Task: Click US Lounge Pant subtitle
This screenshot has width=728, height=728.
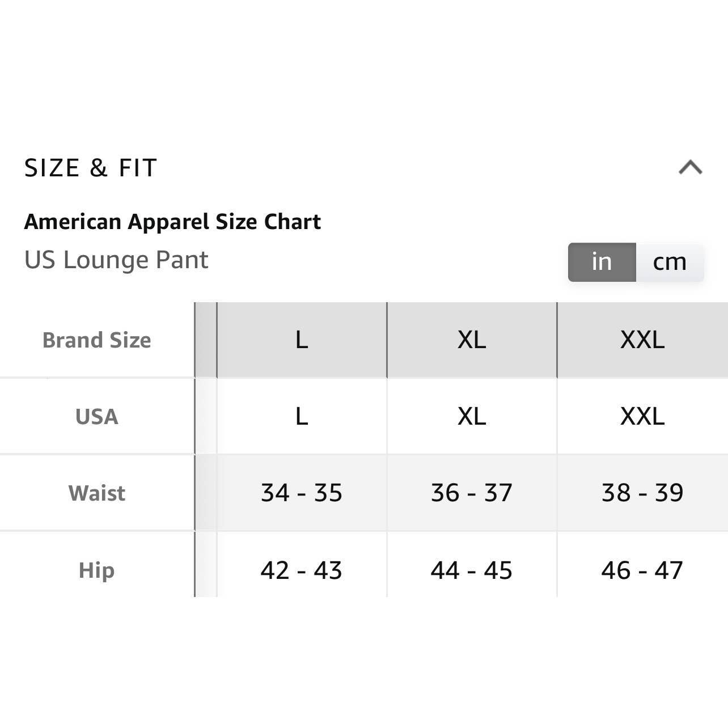Action: (x=116, y=260)
